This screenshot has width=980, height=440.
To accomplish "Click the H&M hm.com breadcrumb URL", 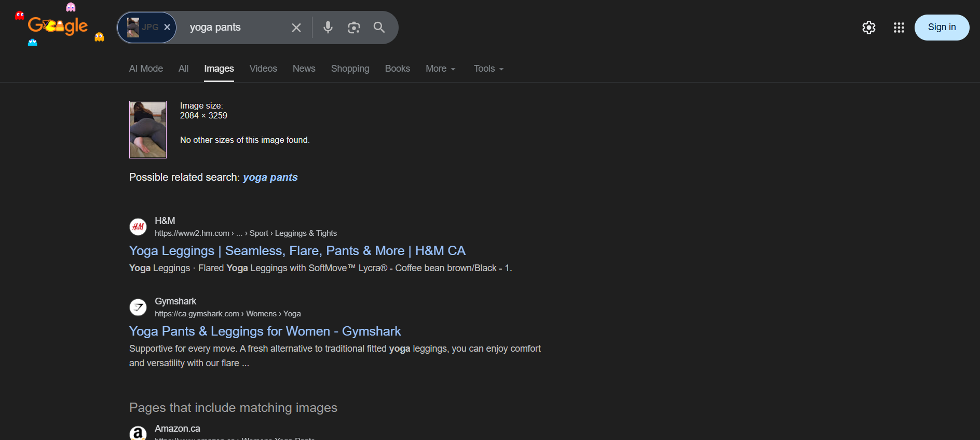I will click(246, 233).
